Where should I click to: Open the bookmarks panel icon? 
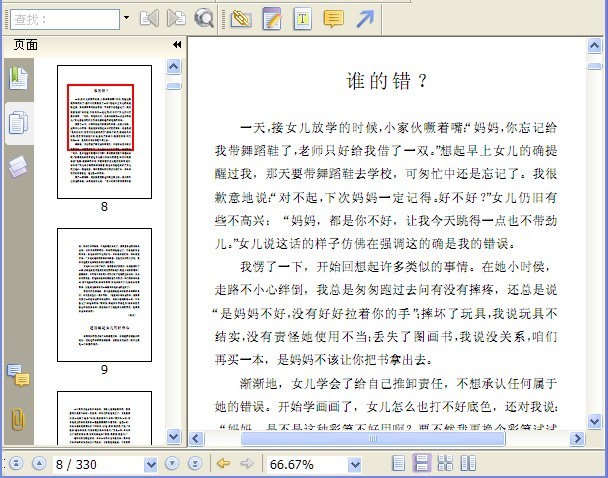18,78
